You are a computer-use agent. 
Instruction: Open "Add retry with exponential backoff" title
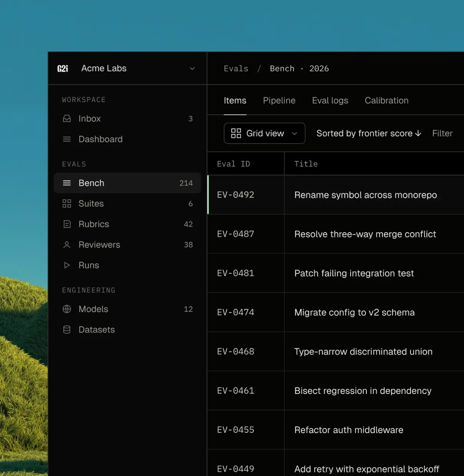point(367,469)
